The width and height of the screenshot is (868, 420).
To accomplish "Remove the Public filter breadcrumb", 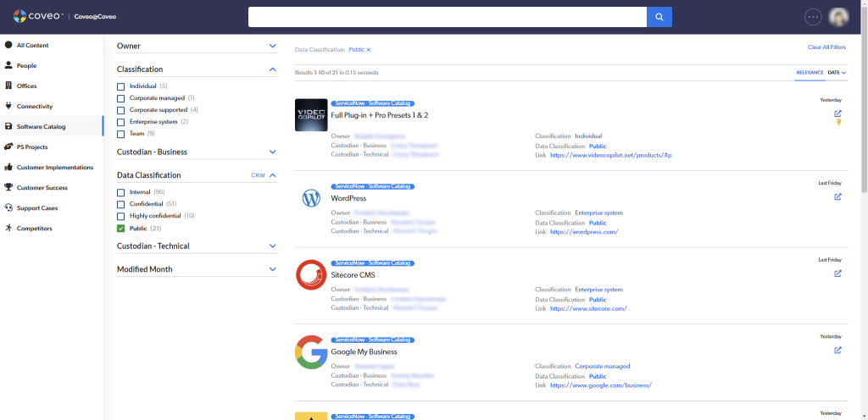I will [x=369, y=50].
